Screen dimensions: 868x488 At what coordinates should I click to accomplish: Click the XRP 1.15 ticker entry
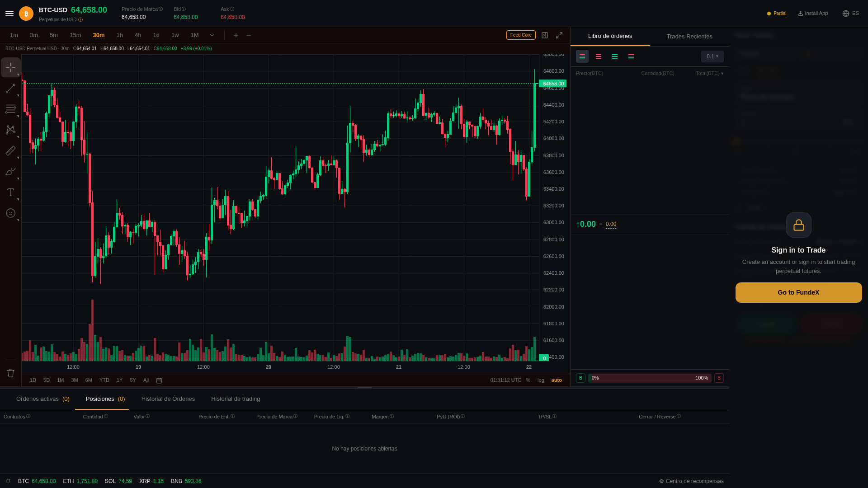click(151, 481)
